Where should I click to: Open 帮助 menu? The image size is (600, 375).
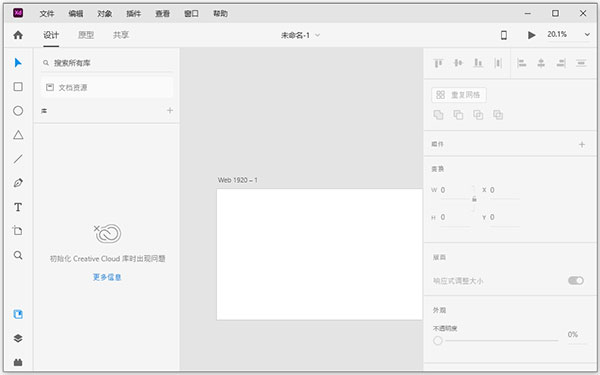[220, 14]
